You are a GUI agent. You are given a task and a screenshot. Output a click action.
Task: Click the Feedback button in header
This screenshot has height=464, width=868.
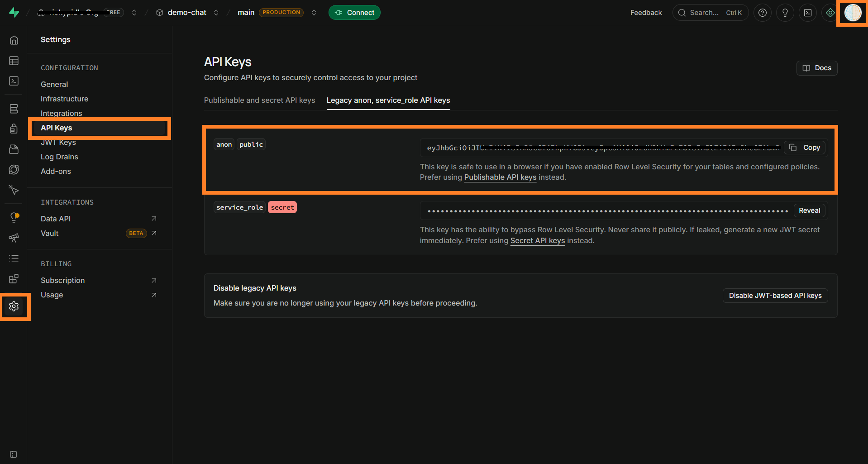(x=646, y=13)
